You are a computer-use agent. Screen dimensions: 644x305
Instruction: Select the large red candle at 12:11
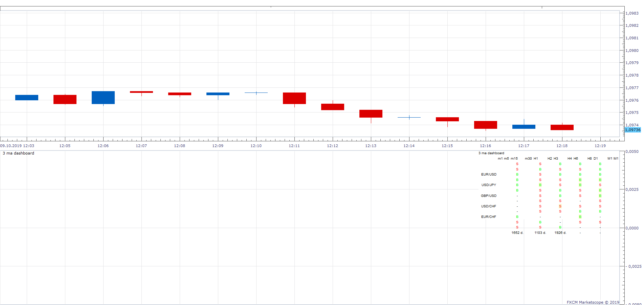click(x=294, y=98)
